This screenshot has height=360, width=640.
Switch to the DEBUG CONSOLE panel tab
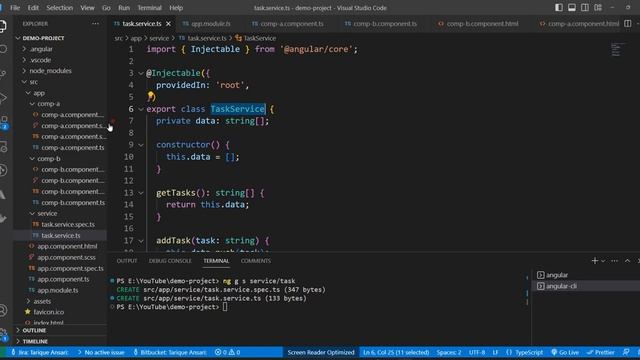click(x=170, y=261)
